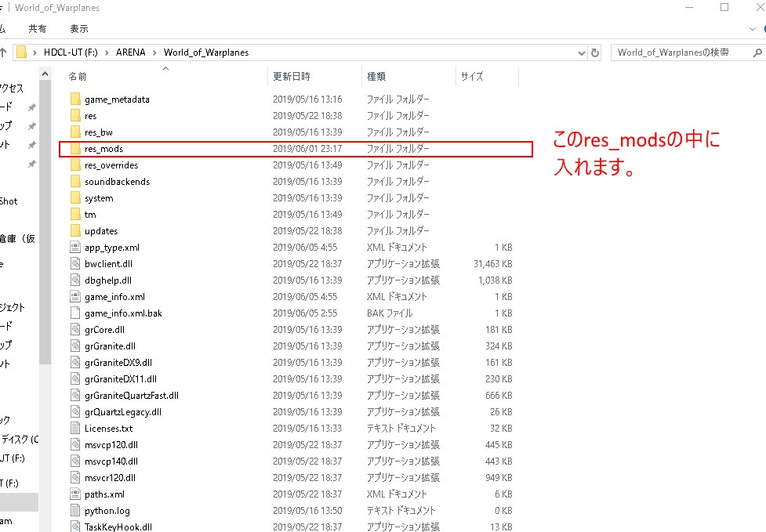Expand the chevron after HDCL-UT (F:)
The height and width of the screenshot is (532, 766).
click(x=107, y=52)
